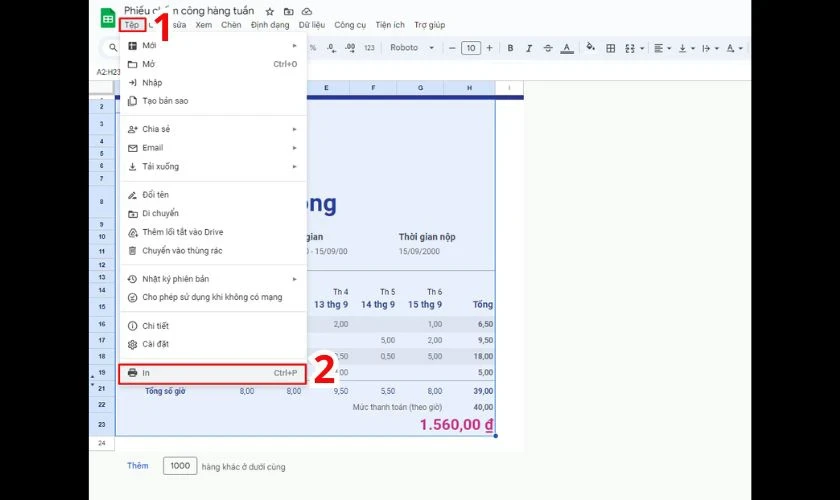This screenshot has width=840, height=500.
Task: Open Chi tiết from the menu
Action: click(213, 326)
